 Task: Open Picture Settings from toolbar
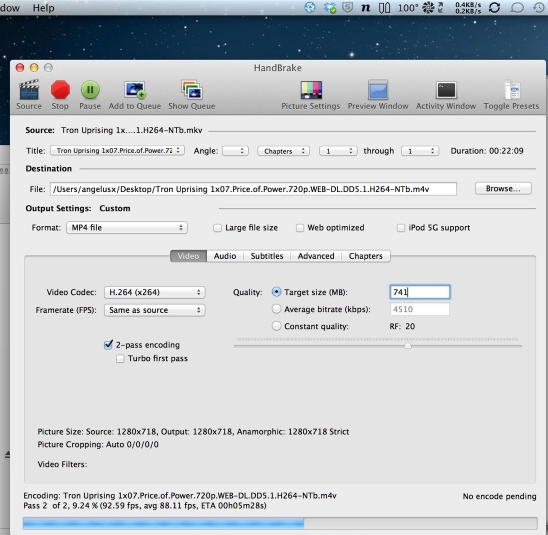coord(311,90)
